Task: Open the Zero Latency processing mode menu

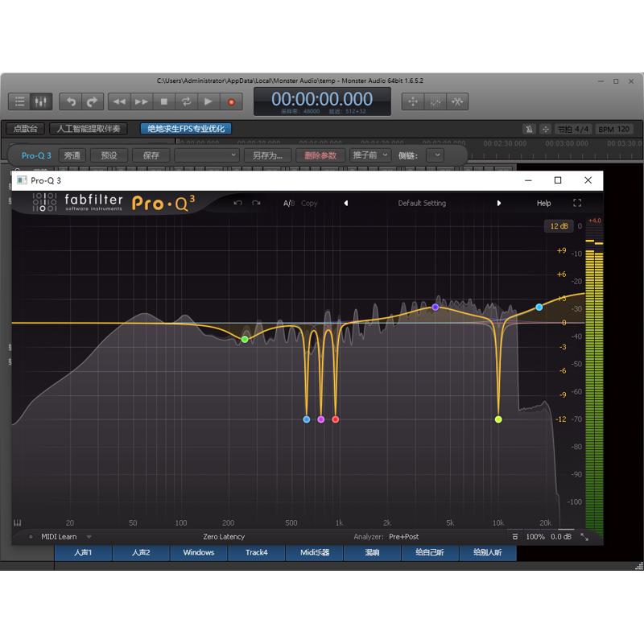Action: (224, 536)
